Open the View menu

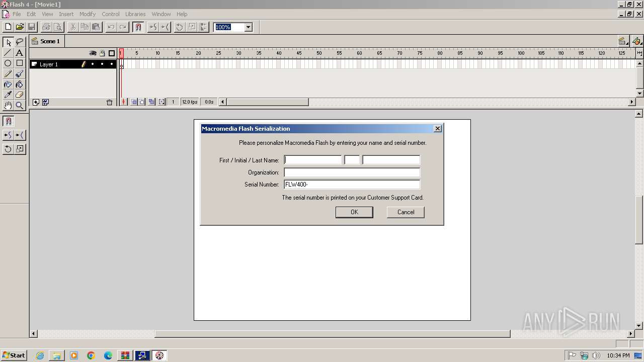click(x=47, y=14)
